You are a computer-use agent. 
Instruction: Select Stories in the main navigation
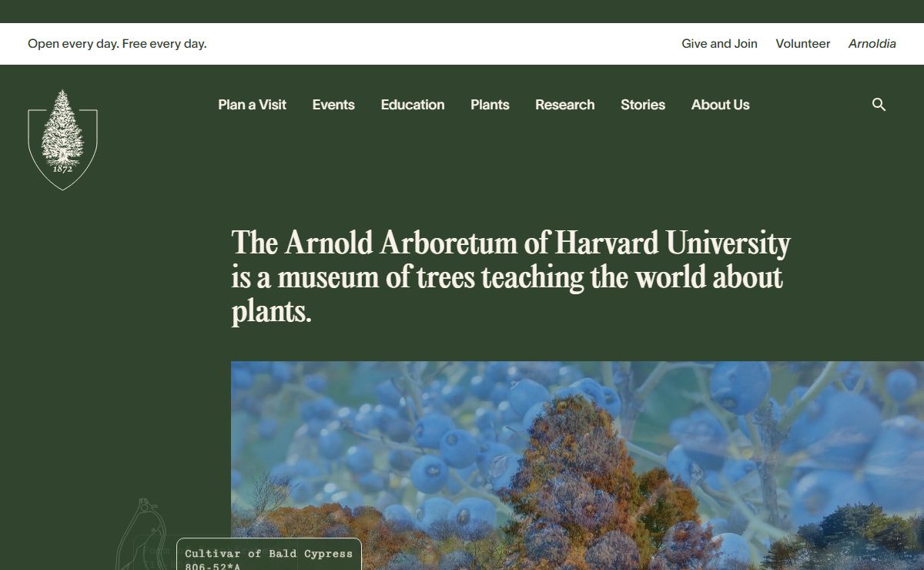click(643, 105)
